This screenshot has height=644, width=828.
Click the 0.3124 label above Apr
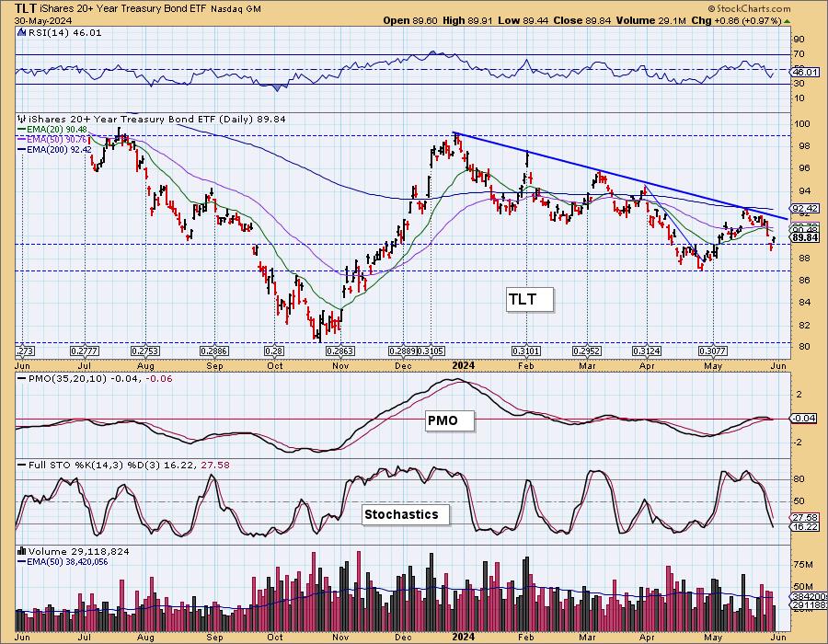647,351
